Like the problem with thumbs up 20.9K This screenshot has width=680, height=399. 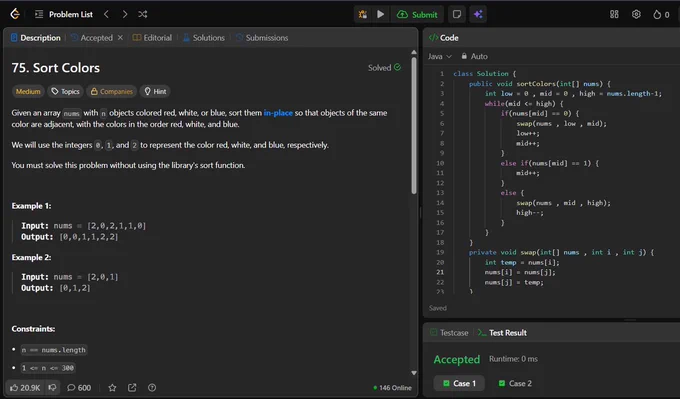point(25,388)
